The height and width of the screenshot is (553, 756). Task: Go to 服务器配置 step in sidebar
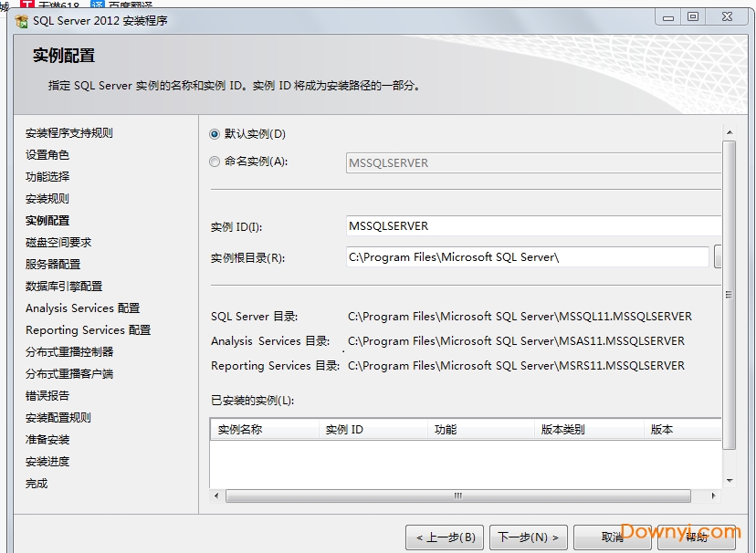click(x=53, y=265)
